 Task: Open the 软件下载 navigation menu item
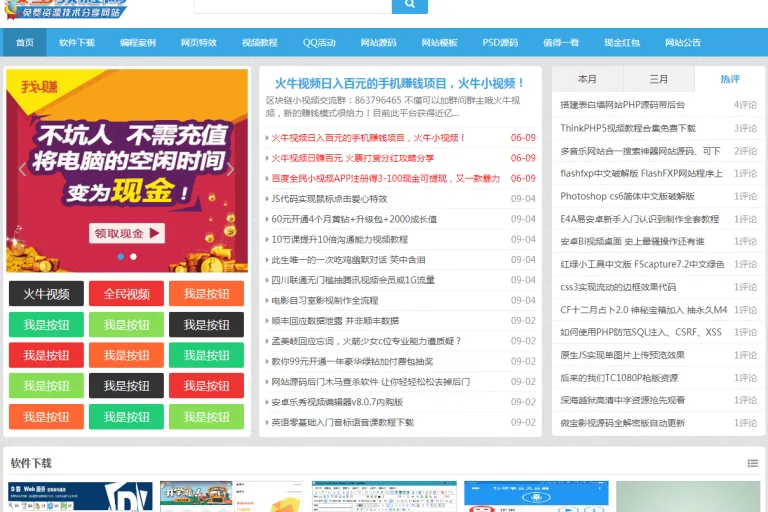tap(77, 43)
